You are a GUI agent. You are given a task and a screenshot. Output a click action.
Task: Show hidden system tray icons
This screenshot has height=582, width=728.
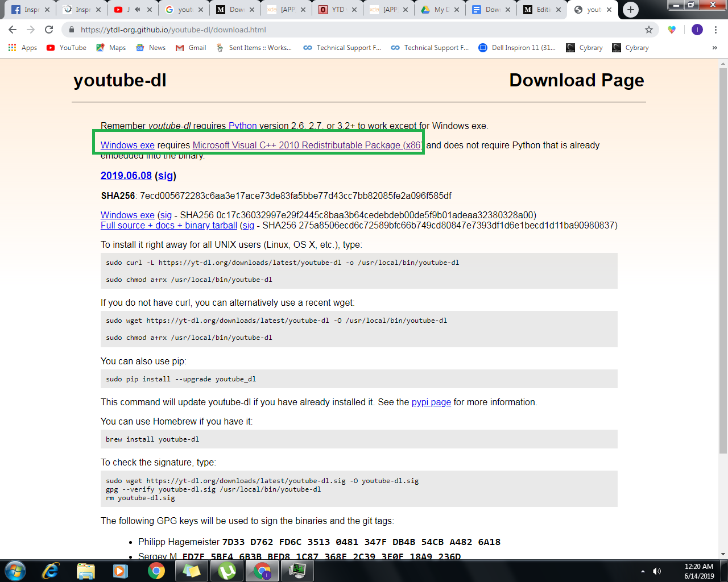[x=643, y=571]
